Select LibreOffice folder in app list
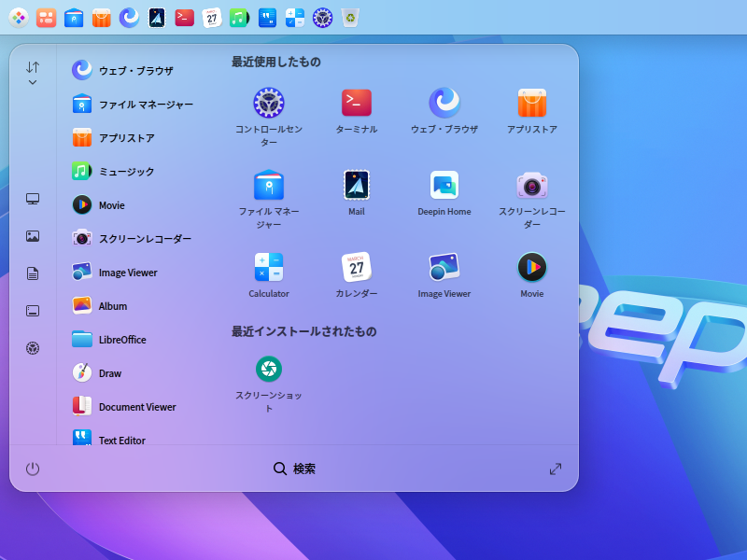Image resolution: width=747 pixels, height=560 pixels. (x=122, y=340)
